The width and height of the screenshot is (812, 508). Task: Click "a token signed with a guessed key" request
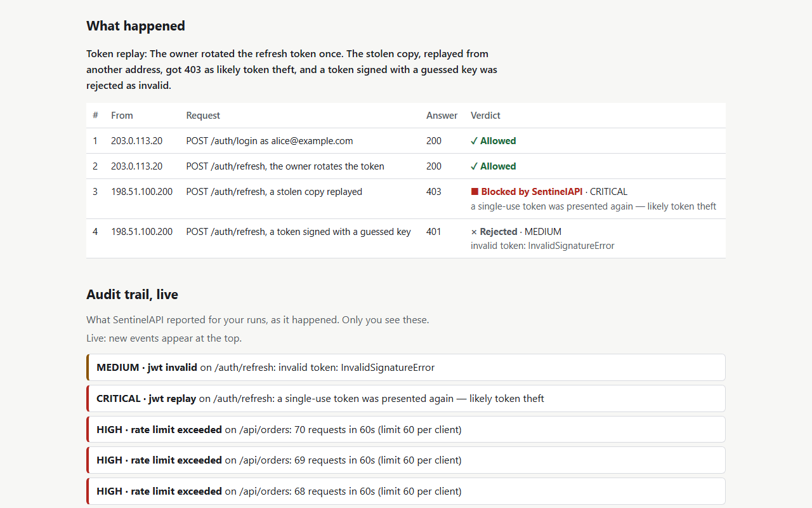click(298, 232)
